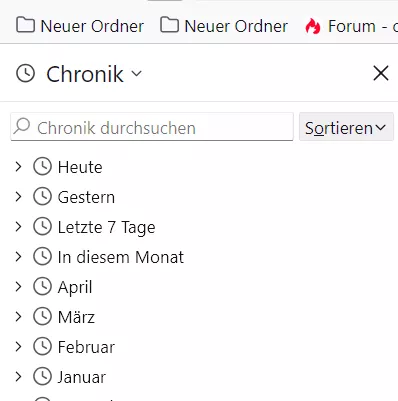
Task: Open the Forum bookmark link
Action: coord(351,26)
